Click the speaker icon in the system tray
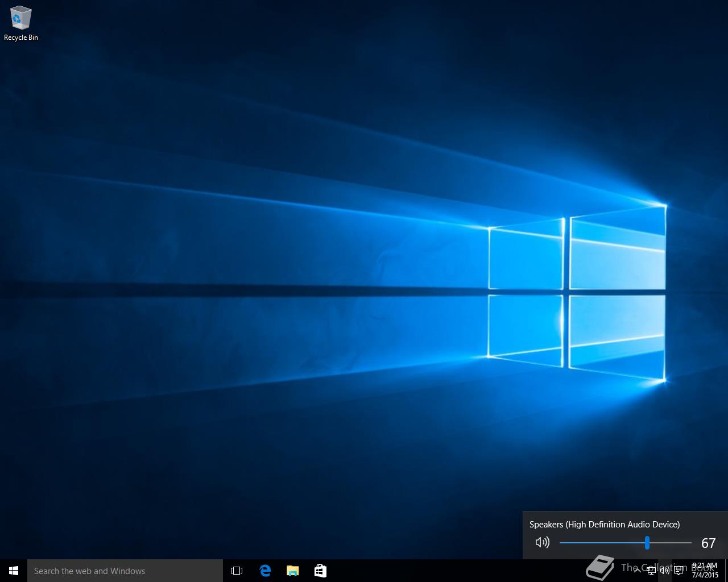Viewport: 728px width, 582px height. pyautogui.click(x=664, y=571)
